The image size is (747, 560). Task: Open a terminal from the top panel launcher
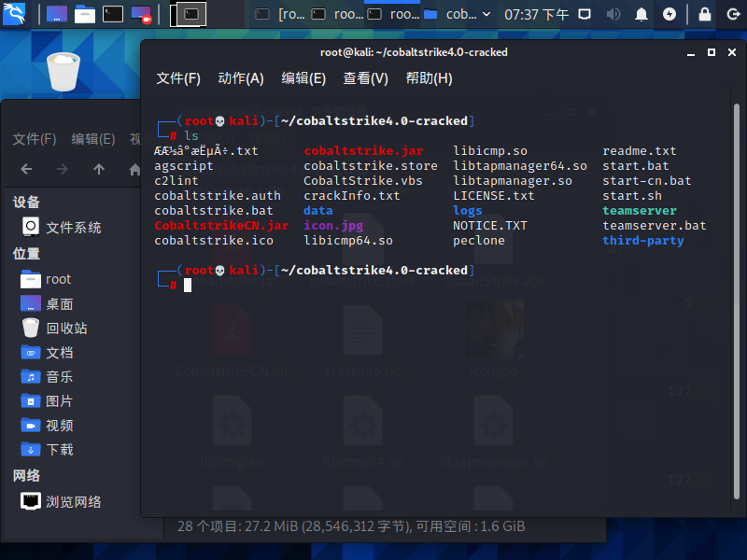tap(114, 13)
